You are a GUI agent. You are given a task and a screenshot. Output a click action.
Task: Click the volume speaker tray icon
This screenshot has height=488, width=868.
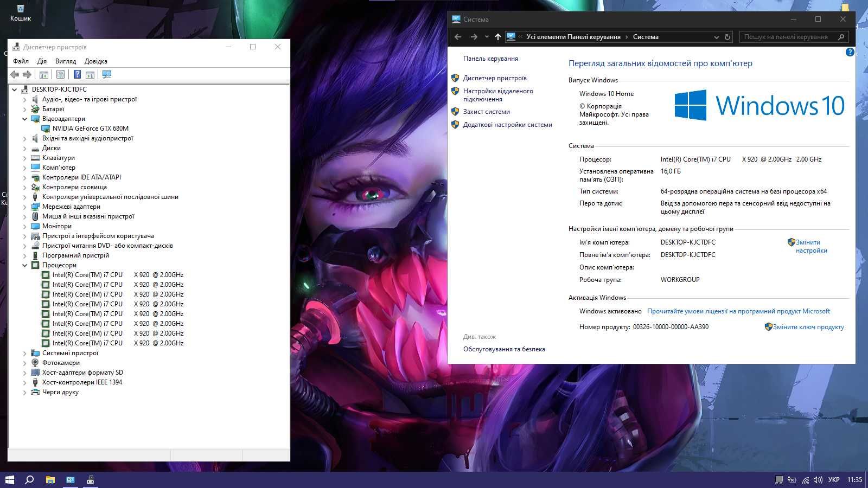coord(818,479)
